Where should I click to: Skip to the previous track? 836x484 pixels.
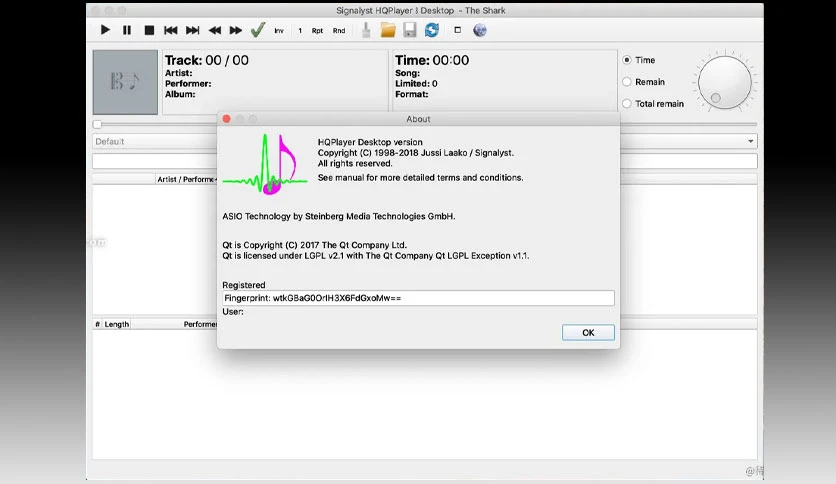pos(171,30)
